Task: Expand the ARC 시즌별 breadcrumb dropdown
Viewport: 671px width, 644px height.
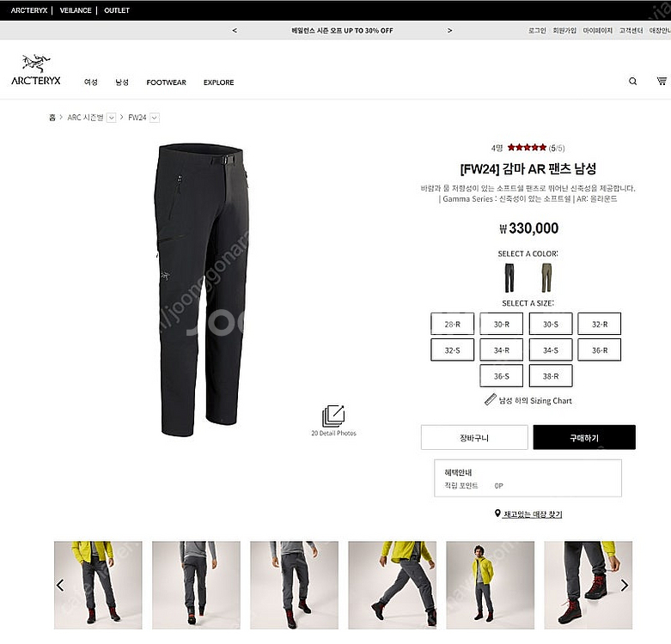Action: coord(112,118)
